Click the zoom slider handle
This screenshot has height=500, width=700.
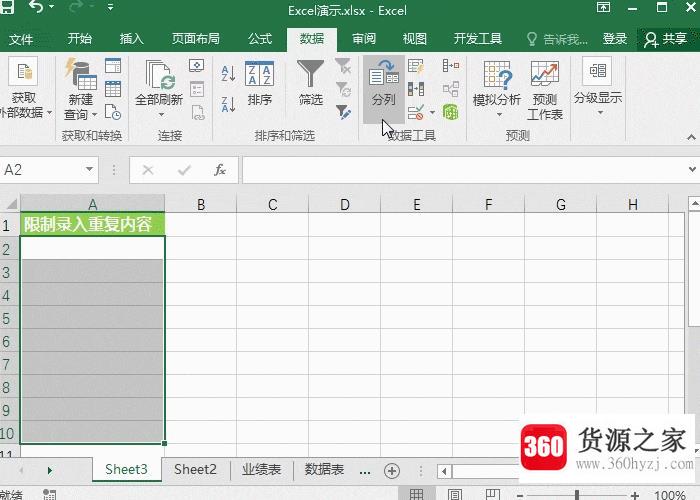pos(577,495)
